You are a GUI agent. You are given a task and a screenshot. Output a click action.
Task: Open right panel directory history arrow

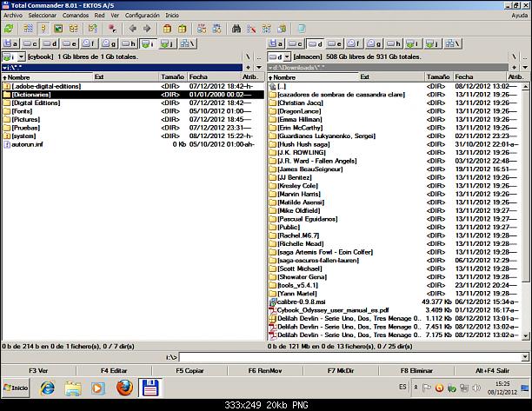point(525,67)
